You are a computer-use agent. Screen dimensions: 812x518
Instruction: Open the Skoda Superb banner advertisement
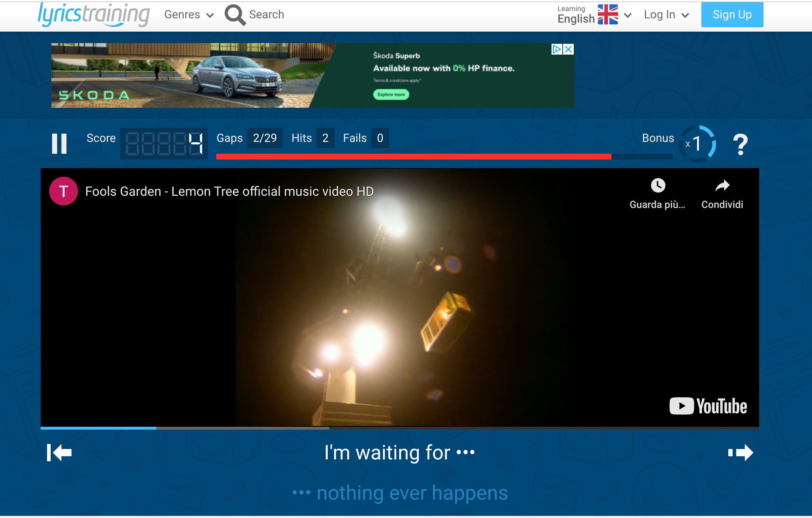313,75
